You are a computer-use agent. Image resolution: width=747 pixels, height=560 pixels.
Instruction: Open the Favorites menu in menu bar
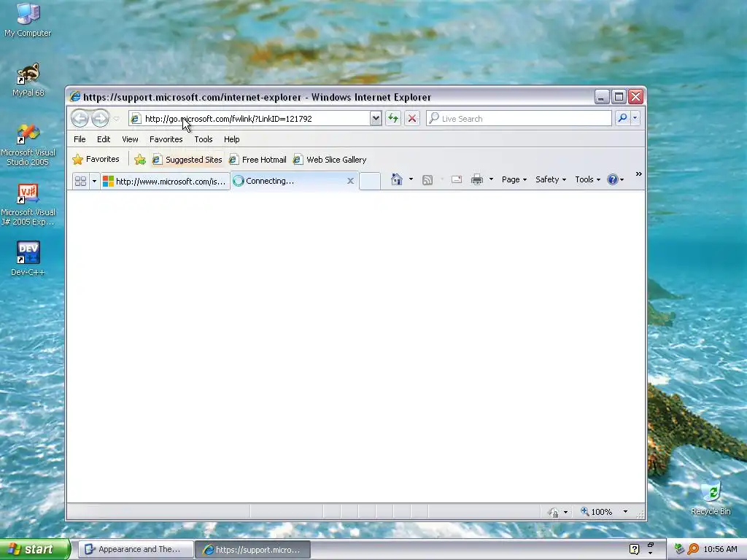(x=166, y=139)
